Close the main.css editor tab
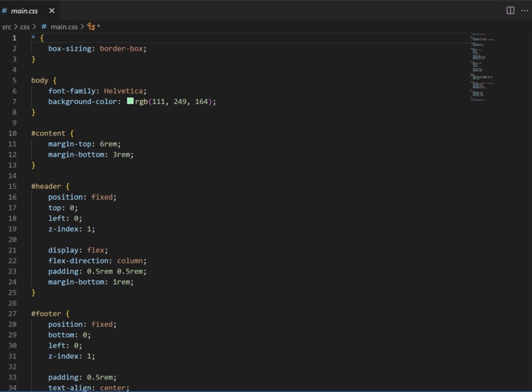 [51, 11]
